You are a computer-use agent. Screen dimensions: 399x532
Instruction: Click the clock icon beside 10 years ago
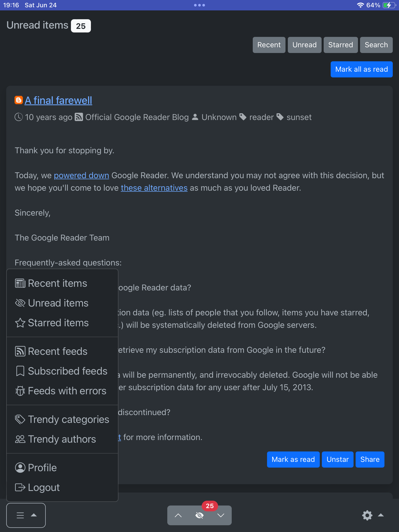(x=19, y=117)
